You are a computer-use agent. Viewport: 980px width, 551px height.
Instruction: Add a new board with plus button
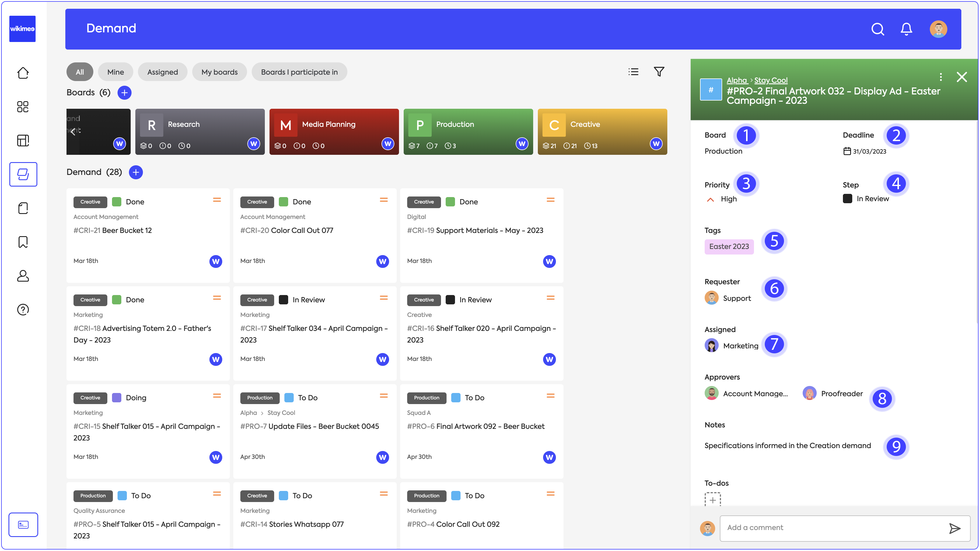point(125,92)
